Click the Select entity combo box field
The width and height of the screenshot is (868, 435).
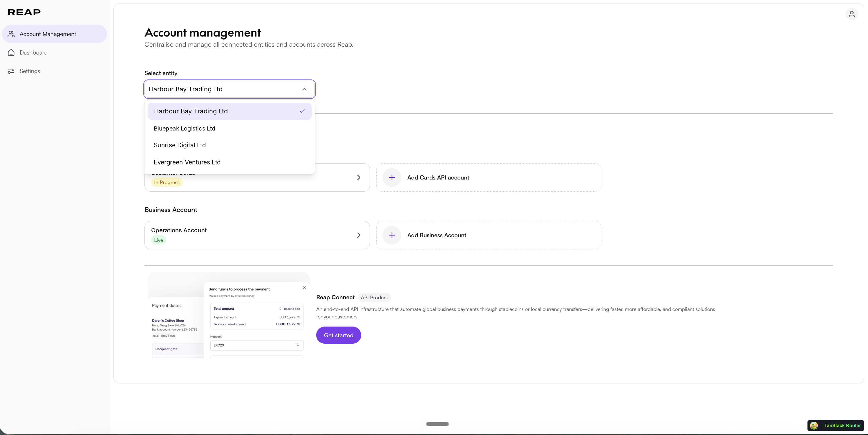(229, 89)
